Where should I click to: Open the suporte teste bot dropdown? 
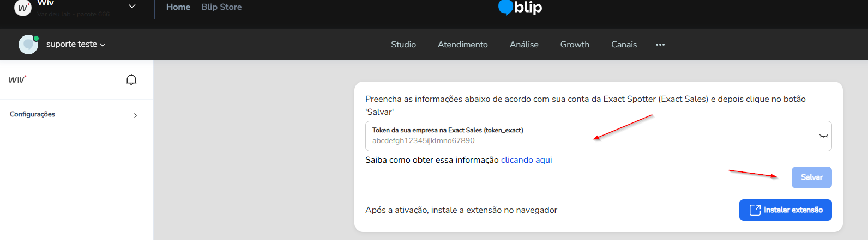(76, 45)
